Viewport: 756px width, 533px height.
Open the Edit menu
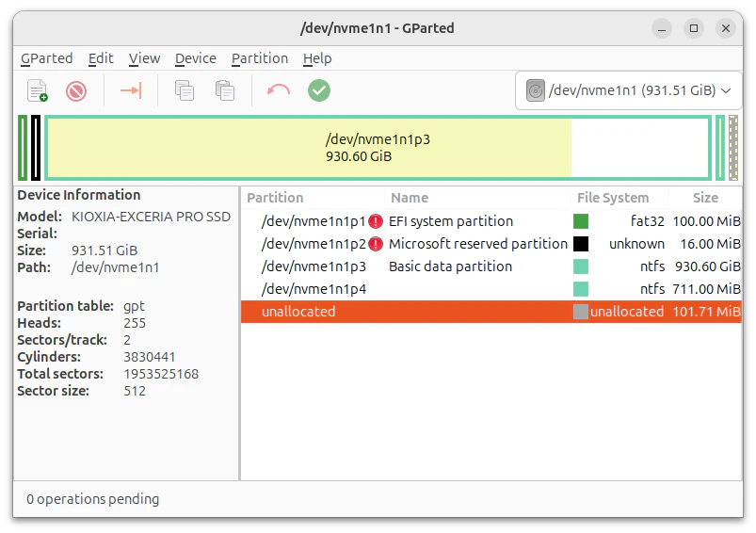point(101,58)
